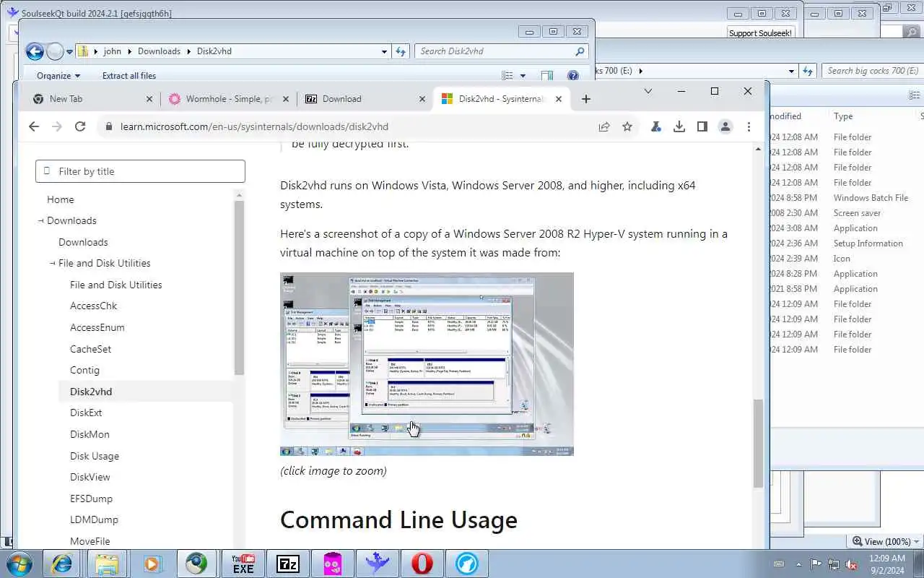
Task: Open Action Center flag icon
Action: pos(816,564)
